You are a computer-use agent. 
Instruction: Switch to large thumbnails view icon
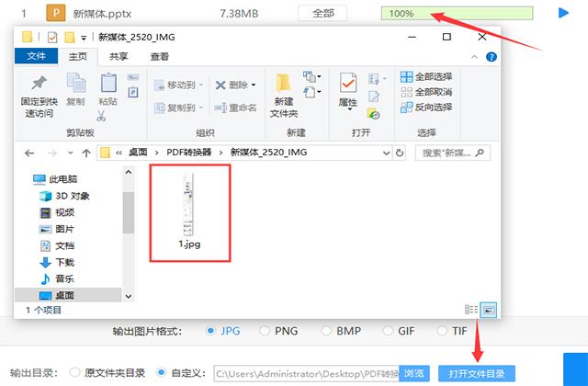489,310
